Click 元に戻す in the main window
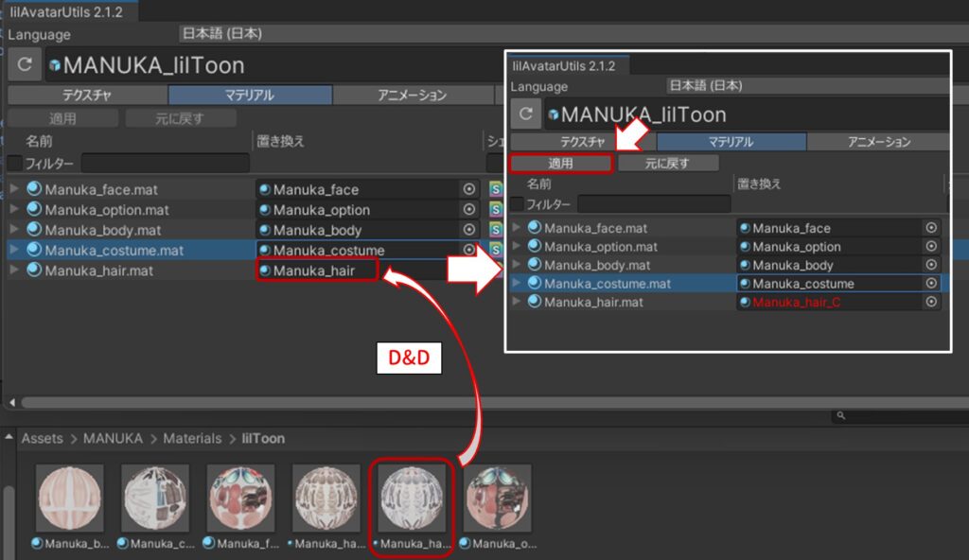This screenshot has width=969, height=560. tap(180, 118)
